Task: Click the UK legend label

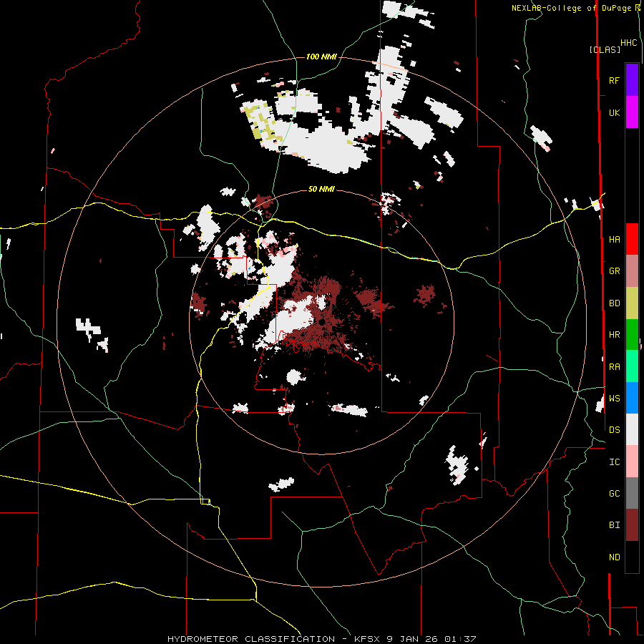Action: (614, 112)
